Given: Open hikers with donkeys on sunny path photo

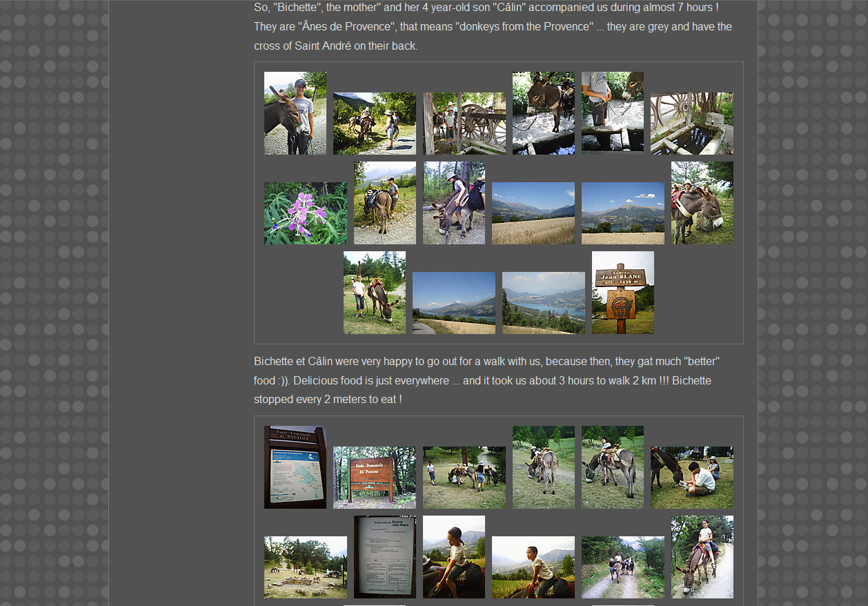Looking at the screenshot, I should coord(374,124).
